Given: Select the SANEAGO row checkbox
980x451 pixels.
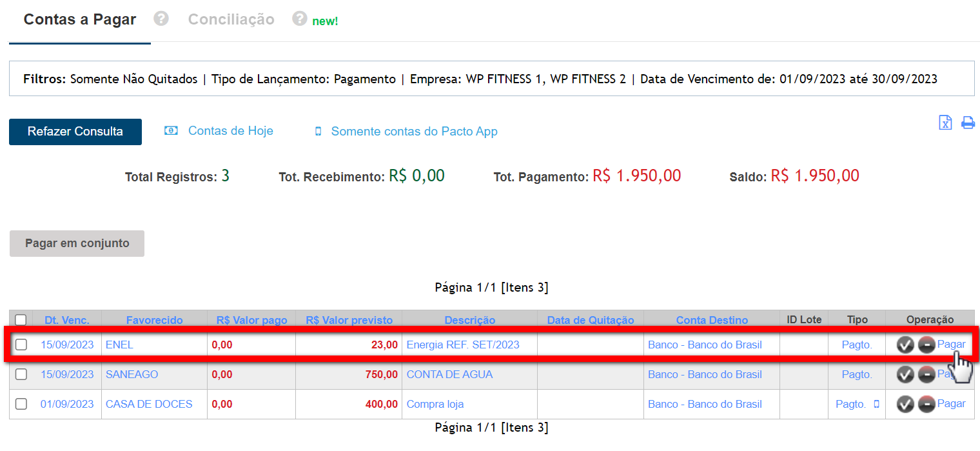Looking at the screenshot, I should [21, 375].
